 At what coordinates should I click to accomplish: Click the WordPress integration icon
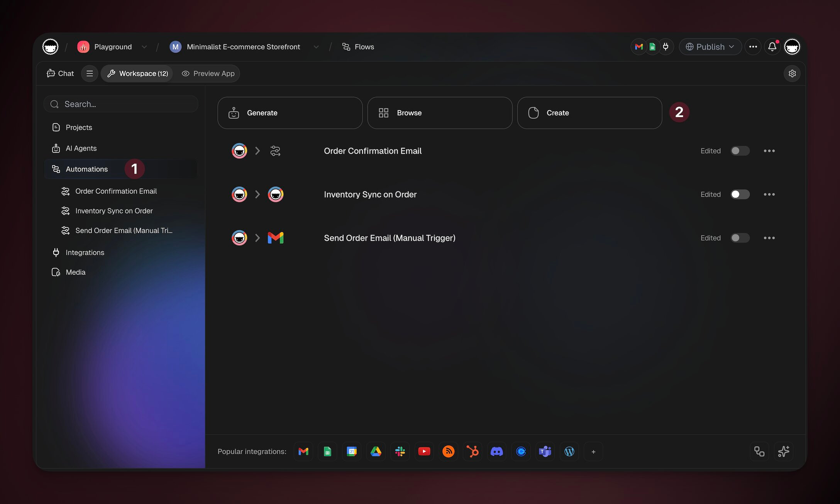point(569,451)
